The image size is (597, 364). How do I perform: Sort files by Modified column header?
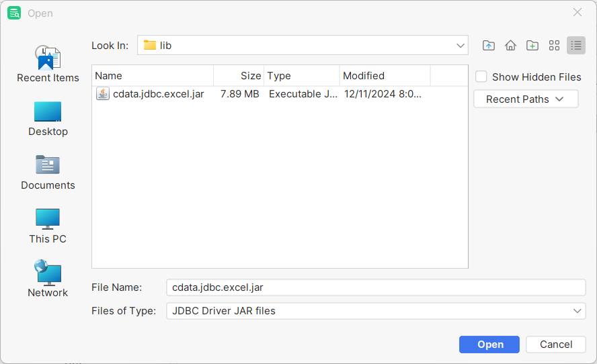pos(385,76)
